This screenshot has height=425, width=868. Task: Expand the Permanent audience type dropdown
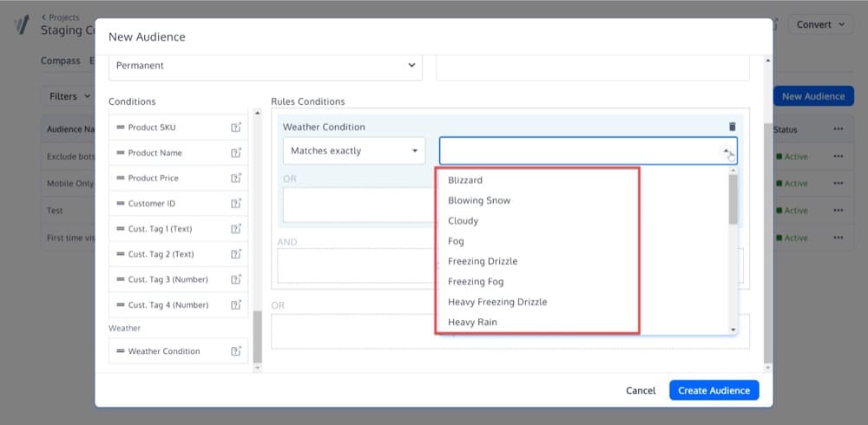(x=265, y=66)
